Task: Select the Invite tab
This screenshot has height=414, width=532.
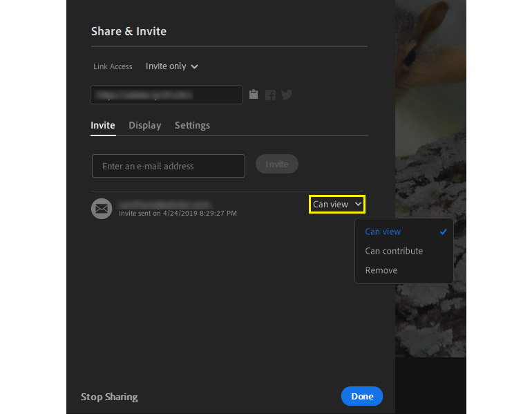Action: [103, 125]
